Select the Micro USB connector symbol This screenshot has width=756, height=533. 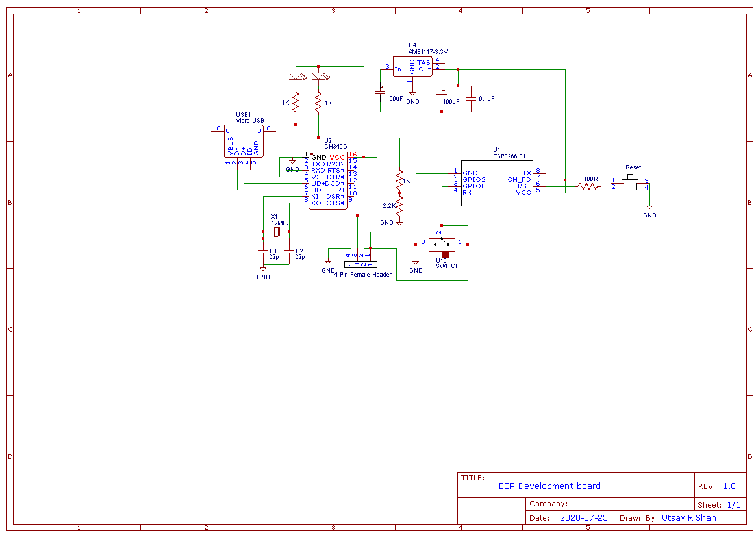click(x=244, y=140)
